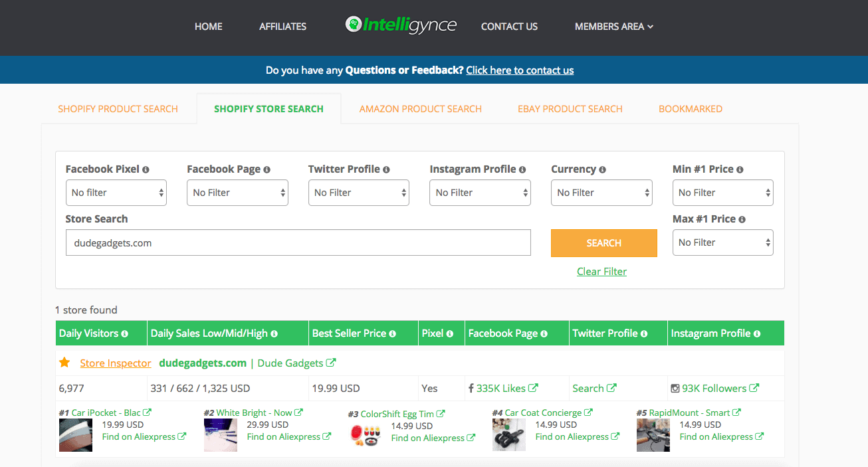Click info icon in Twitter Profile column header

pos(644,333)
